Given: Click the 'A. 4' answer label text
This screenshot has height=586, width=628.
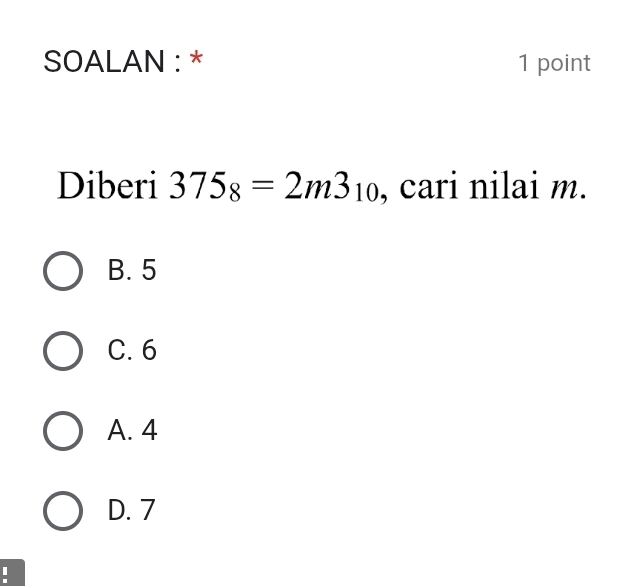Looking at the screenshot, I should [x=132, y=432].
